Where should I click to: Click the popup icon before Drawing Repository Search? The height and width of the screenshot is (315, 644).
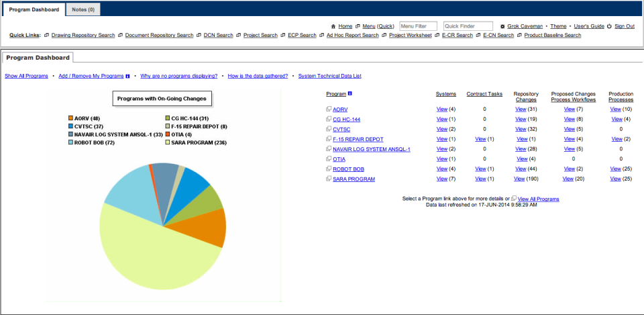[46, 36]
